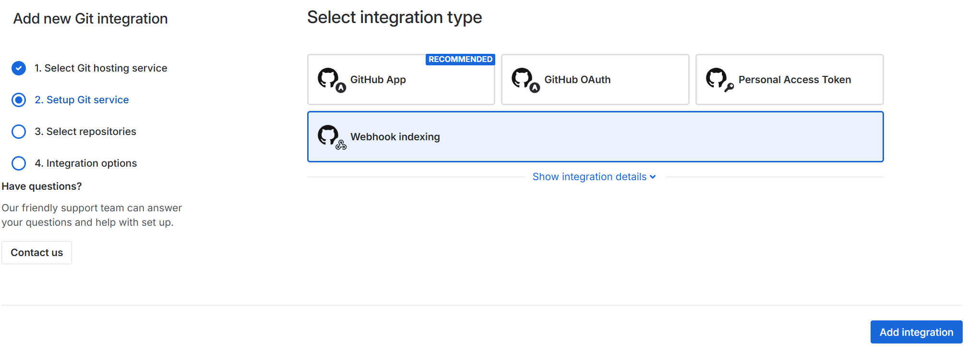Click the completed checkmark for step 1
The height and width of the screenshot is (355, 980).
tap(19, 68)
